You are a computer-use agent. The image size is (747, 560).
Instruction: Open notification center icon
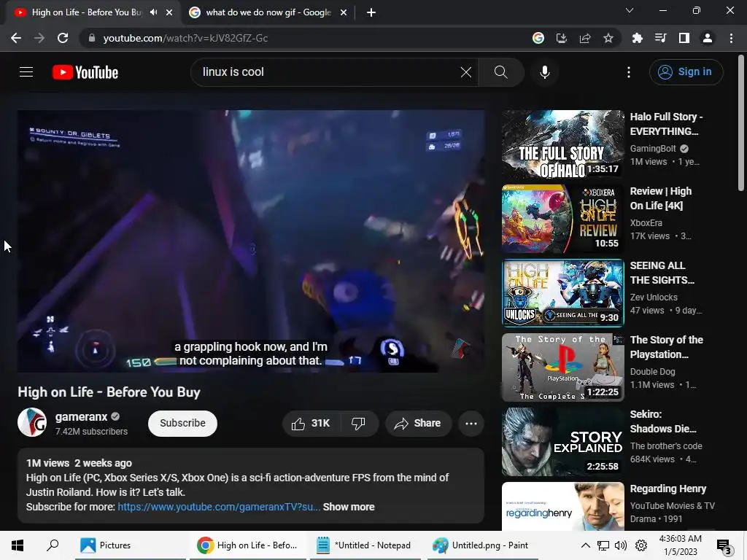[x=724, y=546]
